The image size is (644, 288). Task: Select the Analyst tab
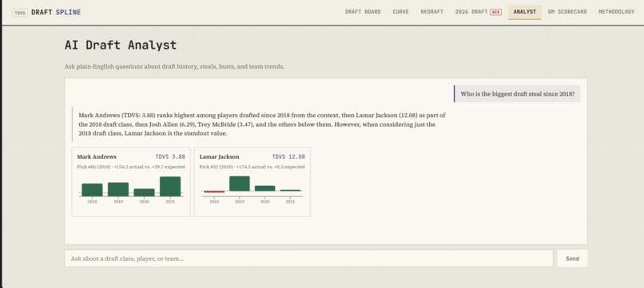point(524,12)
